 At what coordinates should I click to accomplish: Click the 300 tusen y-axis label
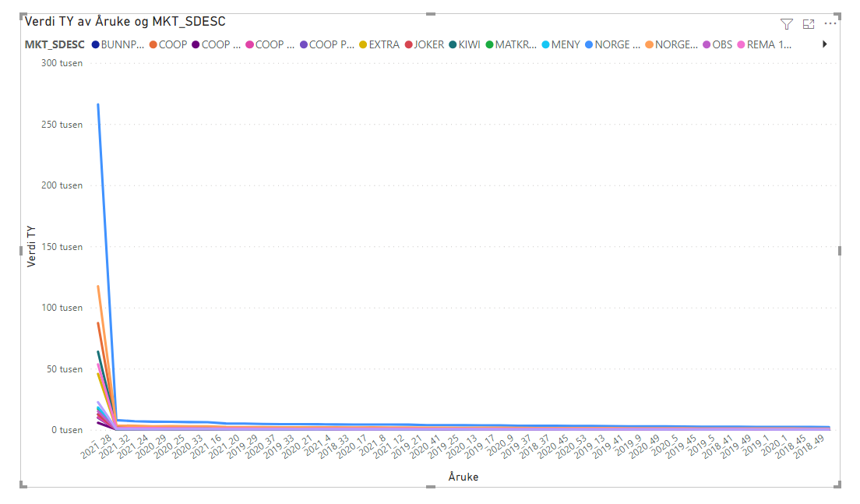[x=62, y=63]
